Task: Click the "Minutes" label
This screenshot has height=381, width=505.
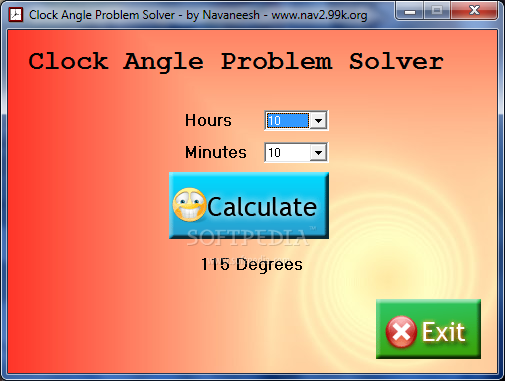Action: pyautogui.click(x=216, y=152)
